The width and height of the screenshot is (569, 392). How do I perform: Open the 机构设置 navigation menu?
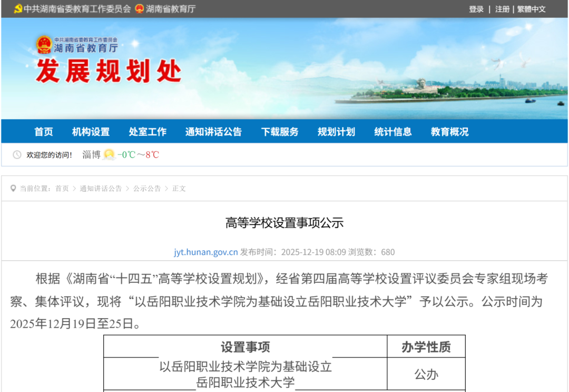tap(91, 132)
